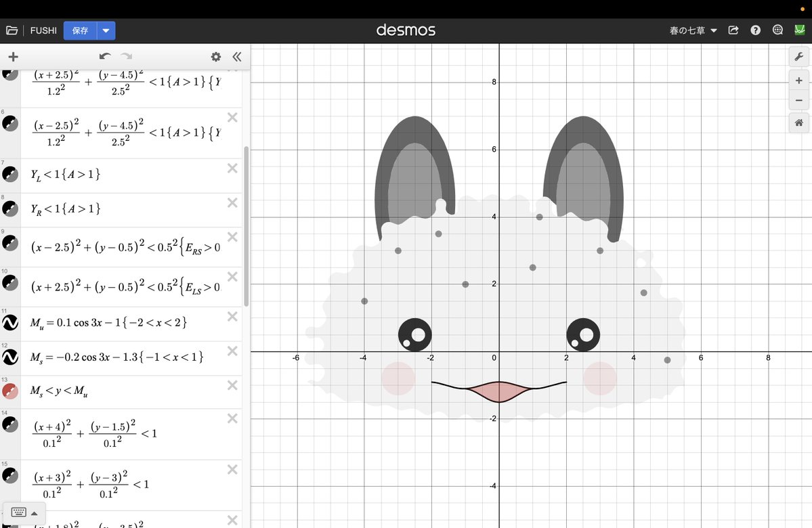Toggle visibility of (x+4)² dot expression
This screenshot has width=812, height=528.
[10, 424]
